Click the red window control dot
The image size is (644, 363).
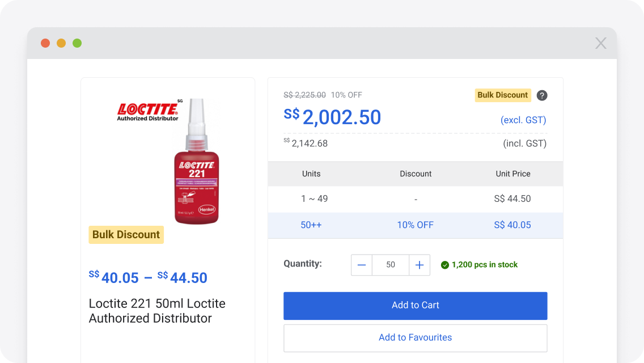[x=45, y=43]
